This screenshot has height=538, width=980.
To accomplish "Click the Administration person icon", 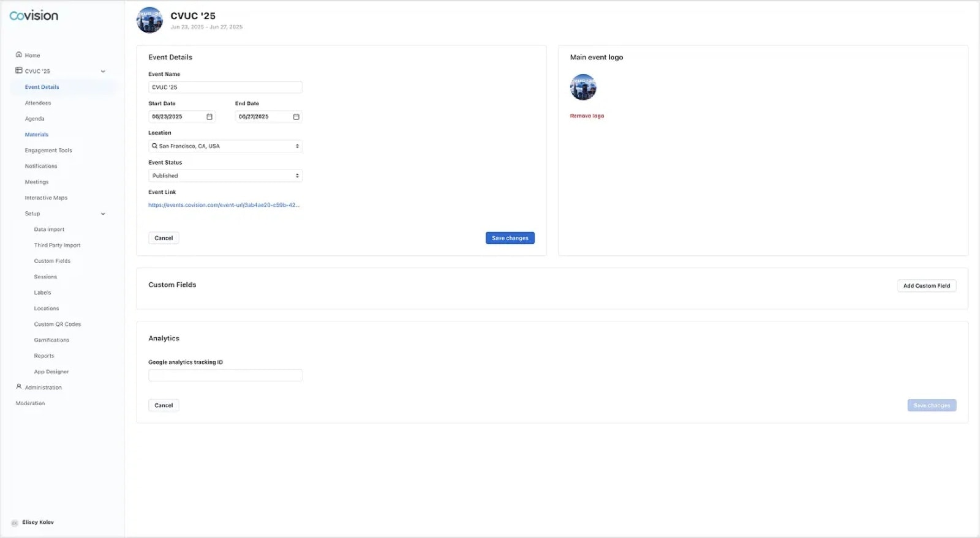I will point(19,387).
